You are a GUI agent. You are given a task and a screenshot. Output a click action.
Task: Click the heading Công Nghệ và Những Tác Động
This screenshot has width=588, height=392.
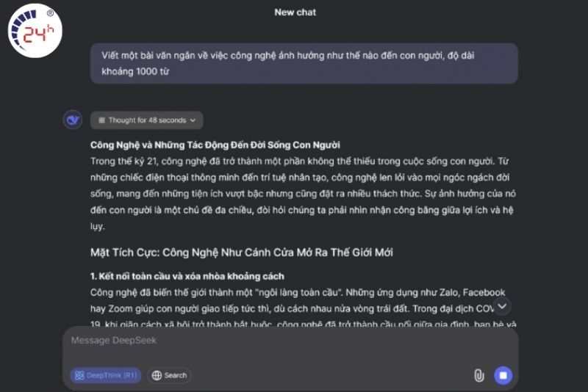tap(215, 145)
